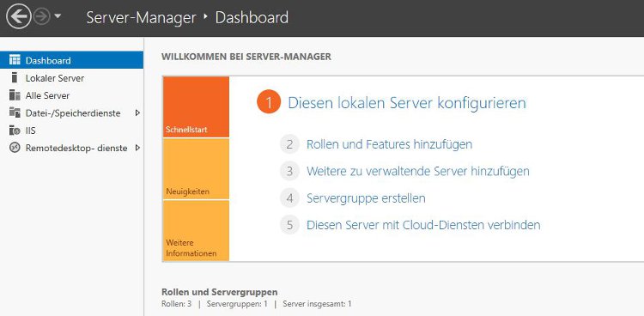Click the Lokaler Server icon

pos(15,77)
